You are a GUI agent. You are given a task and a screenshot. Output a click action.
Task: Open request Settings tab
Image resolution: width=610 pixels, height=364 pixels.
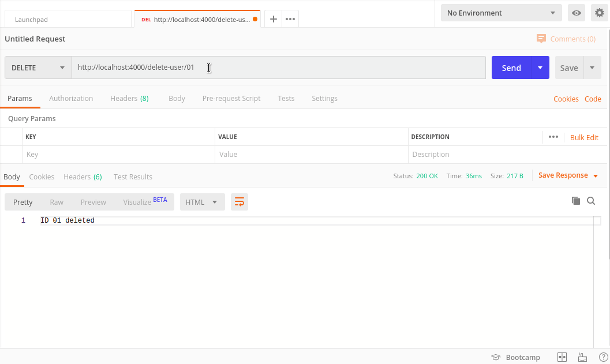click(x=324, y=99)
